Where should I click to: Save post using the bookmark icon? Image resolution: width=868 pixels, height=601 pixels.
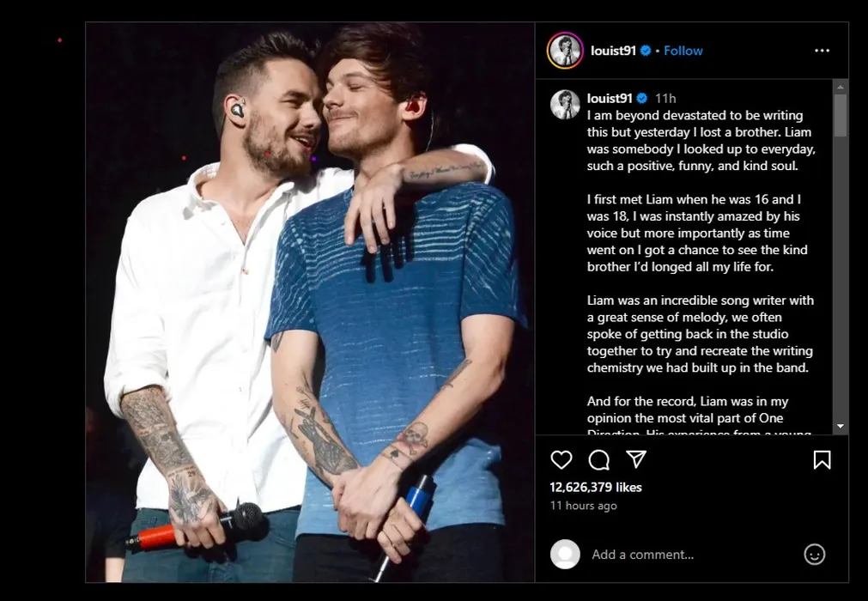pos(822,460)
